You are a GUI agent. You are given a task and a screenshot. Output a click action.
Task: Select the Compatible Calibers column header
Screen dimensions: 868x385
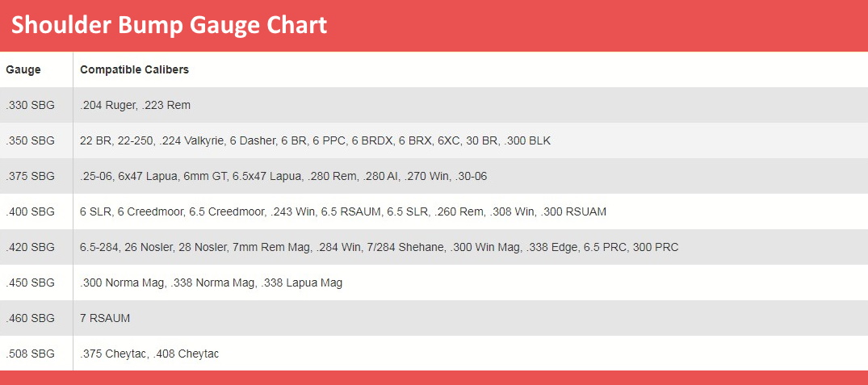point(135,69)
